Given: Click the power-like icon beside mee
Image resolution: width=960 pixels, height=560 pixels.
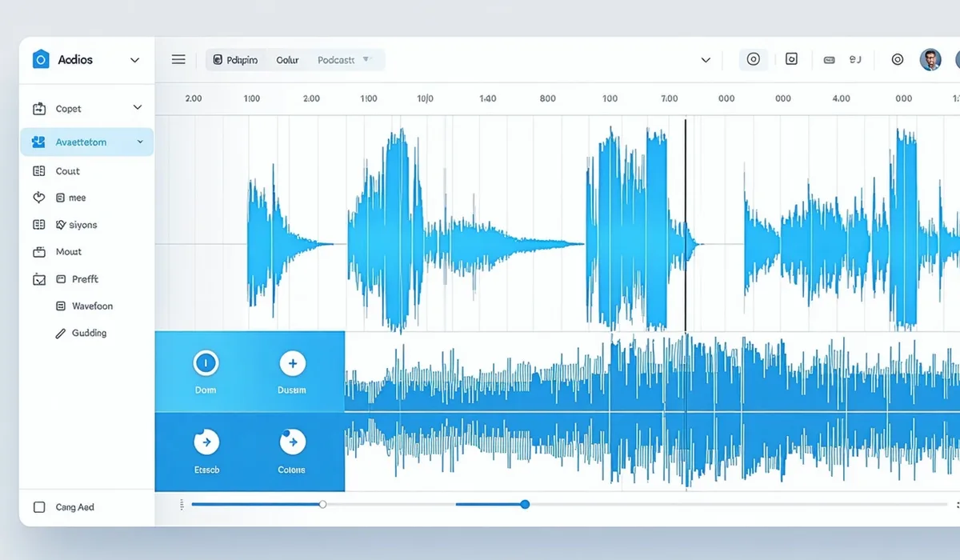Looking at the screenshot, I should pos(38,198).
